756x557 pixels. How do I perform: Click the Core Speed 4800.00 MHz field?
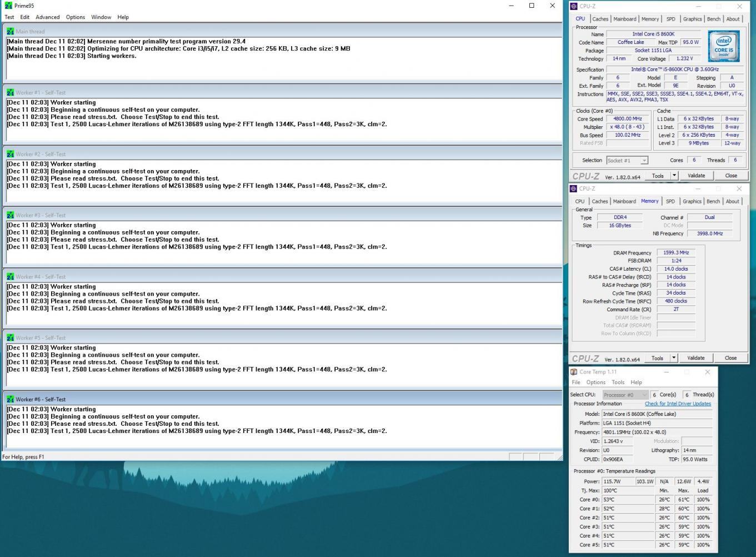627,118
